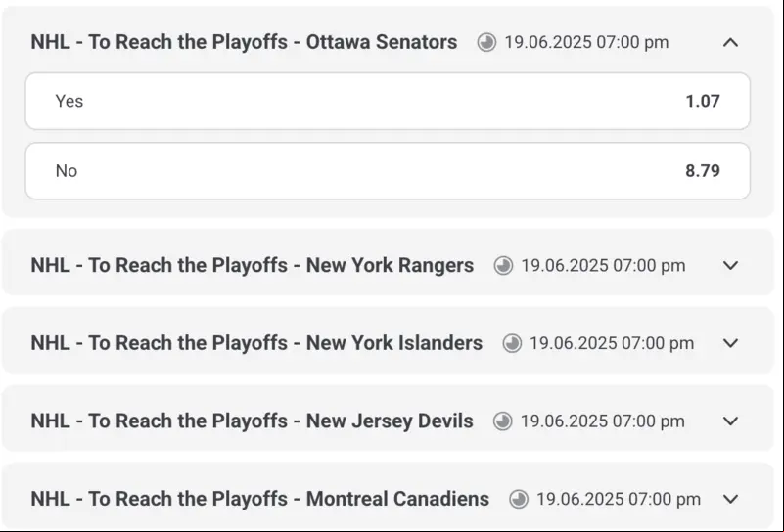Screen dimensions: 784x532
Task: Click the clock icon beside New York Rangers
Action: [x=503, y=265]
